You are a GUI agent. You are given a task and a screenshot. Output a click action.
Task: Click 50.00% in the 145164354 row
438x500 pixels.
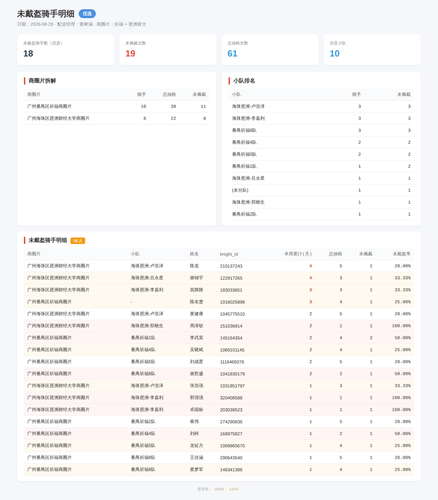click(403, 338)
